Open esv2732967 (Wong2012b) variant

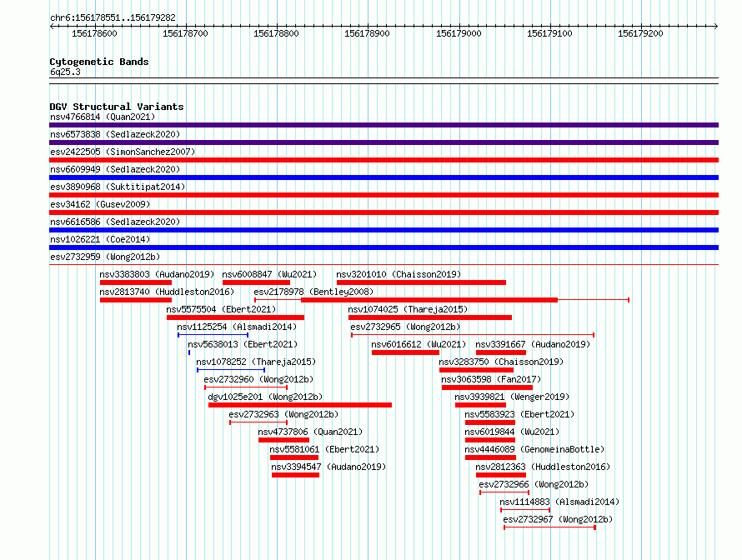558,519
